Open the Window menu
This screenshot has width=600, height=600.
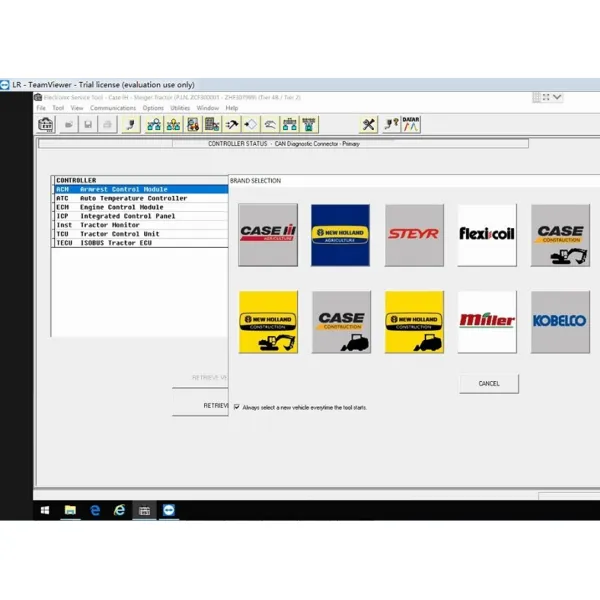[208, 108]
